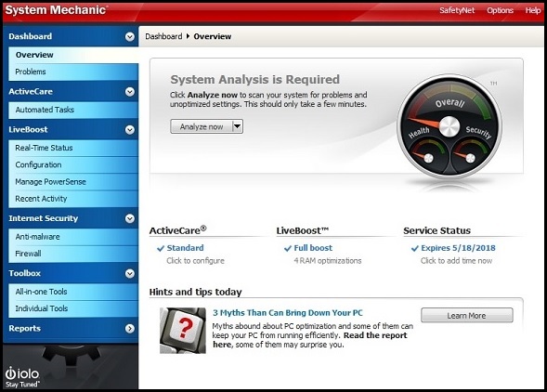Click Dashboard in the breadcrumb
This screenshot has width=547, height=392.
point(163,36)
